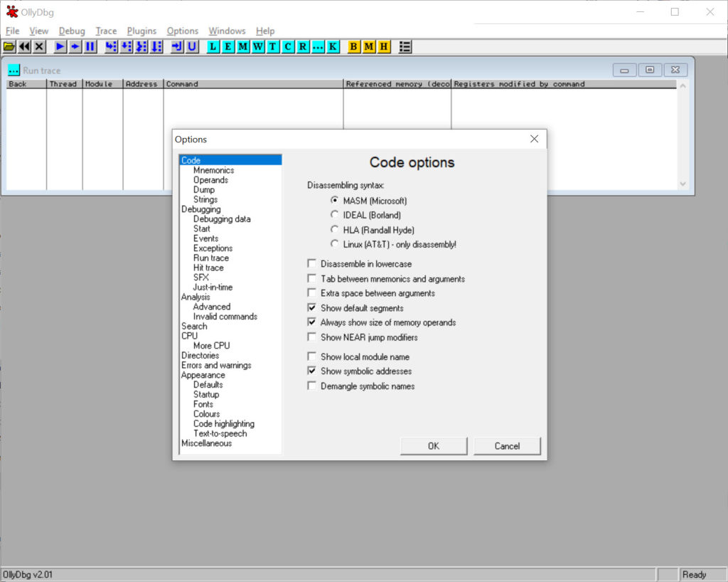Click the Step into toolbar icon
Viewport: 728px width, 582px height.
pos(110,46)
